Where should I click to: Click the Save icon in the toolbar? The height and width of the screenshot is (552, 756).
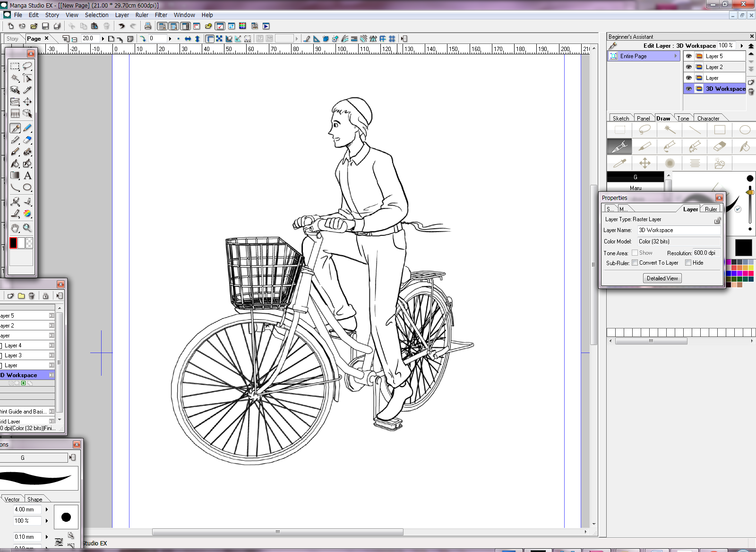point(45,26)
